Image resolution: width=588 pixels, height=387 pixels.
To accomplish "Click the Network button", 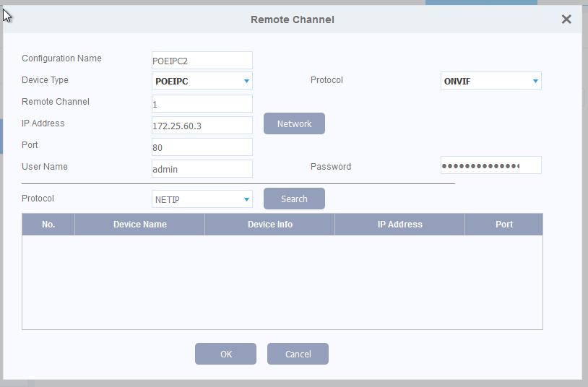I will 294,123.
